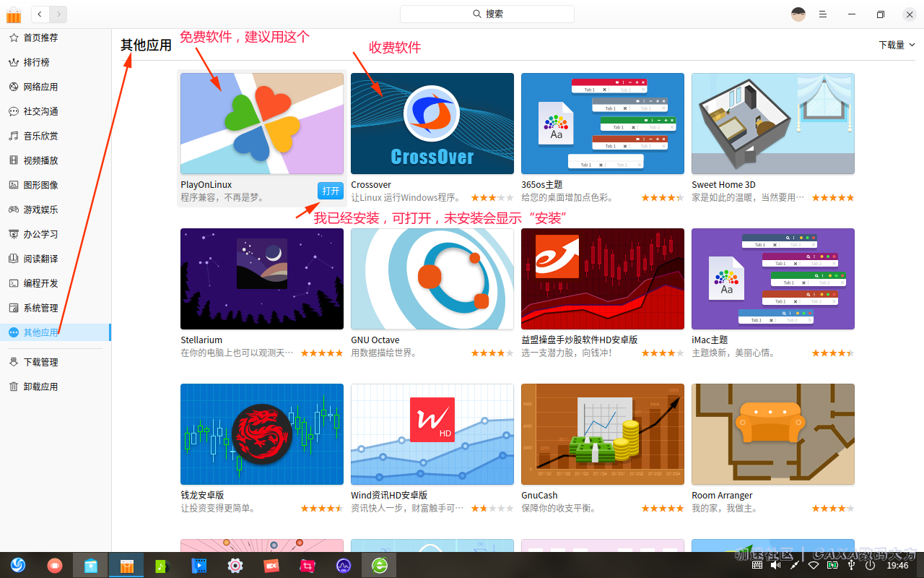Click the 益盟操盘手炒股软件HD安卓版 title
Screen dimensions: 924x578
[x=580, y=340]
